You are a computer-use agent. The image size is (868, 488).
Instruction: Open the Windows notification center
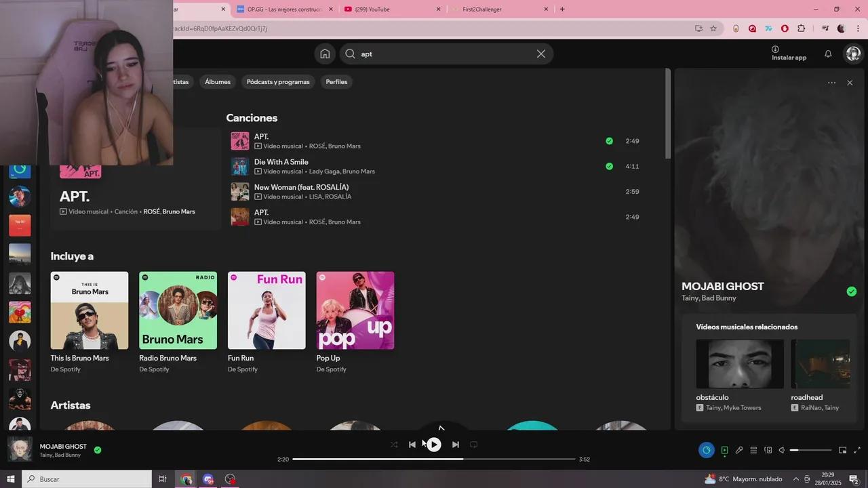(854, 479)
